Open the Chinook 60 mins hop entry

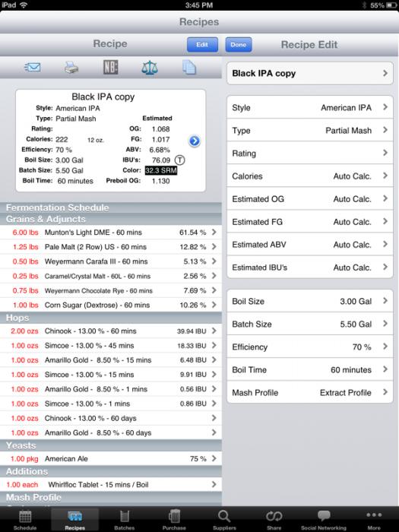coord(111,331)
